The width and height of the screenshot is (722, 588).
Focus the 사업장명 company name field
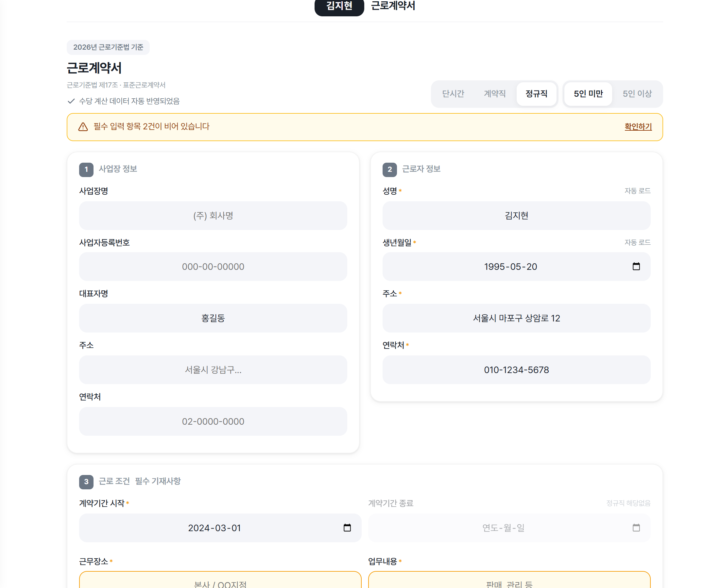pos(213,216)
